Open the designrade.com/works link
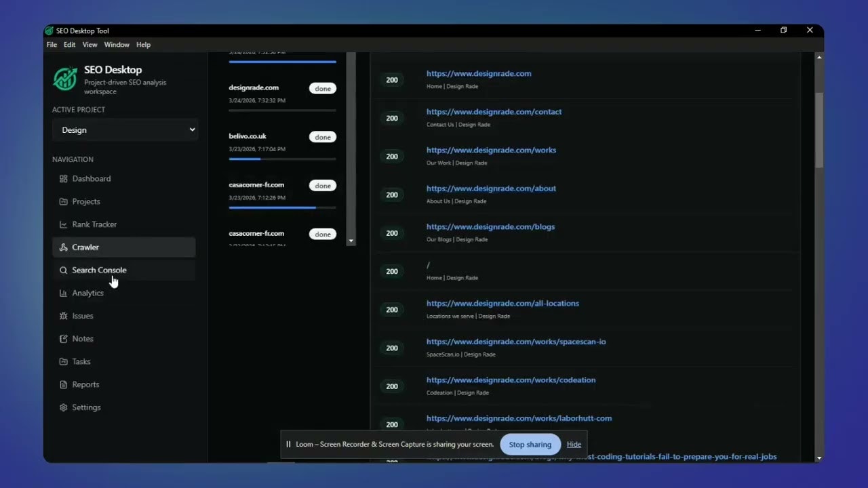 (491, 150)
